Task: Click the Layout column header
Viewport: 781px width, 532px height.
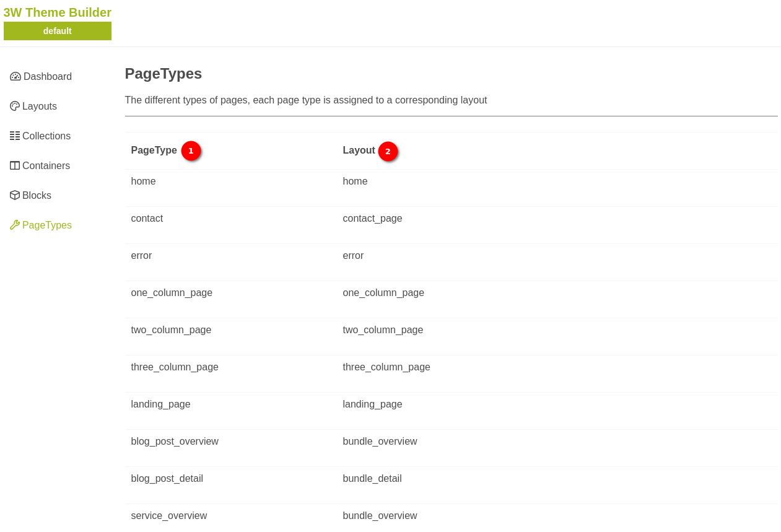Action: point(359,150)
